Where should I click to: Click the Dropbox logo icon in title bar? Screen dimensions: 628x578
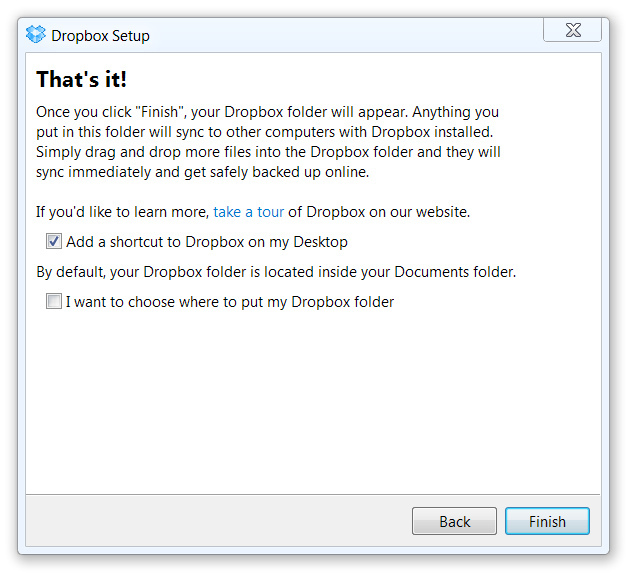(36, 34)
